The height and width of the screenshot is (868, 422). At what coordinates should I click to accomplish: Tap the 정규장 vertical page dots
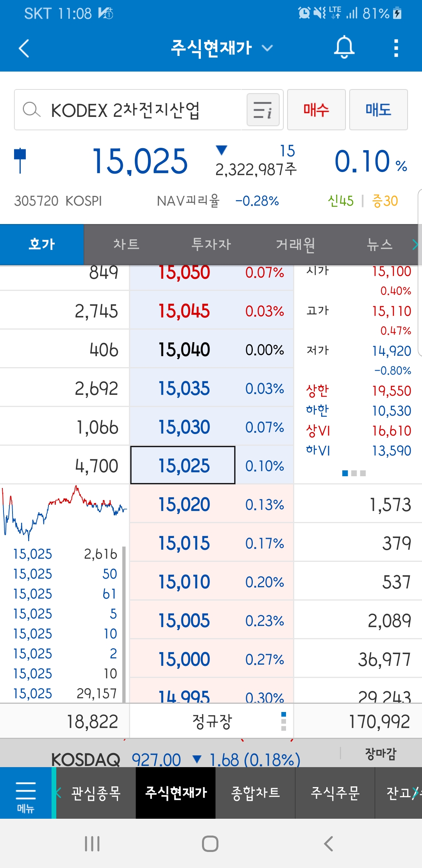[284, 721]
